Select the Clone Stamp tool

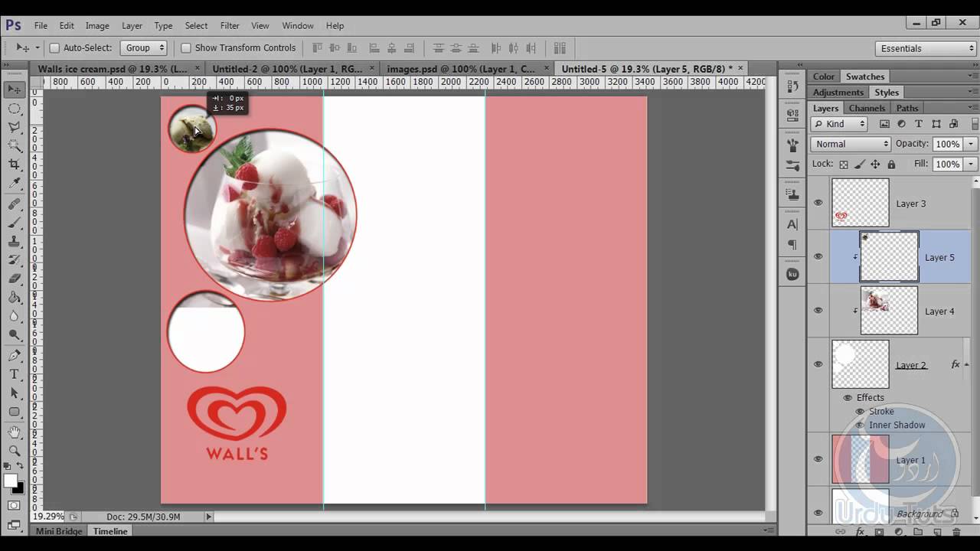(x=15, y=242)
